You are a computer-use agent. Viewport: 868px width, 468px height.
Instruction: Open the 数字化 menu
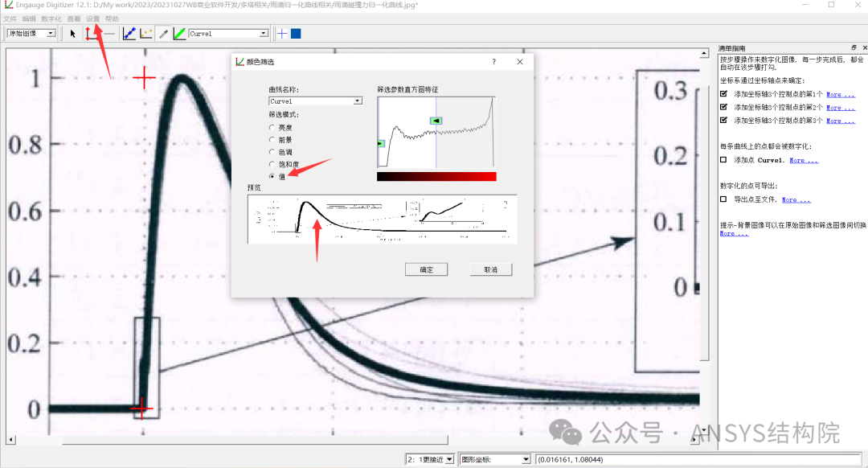(51, 18)
